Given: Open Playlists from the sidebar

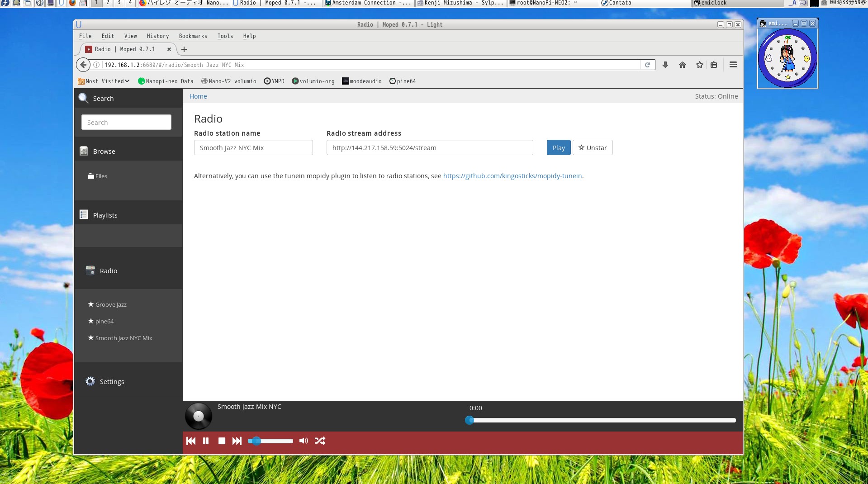Looking at the screenshot, I should tap(105, 215).
